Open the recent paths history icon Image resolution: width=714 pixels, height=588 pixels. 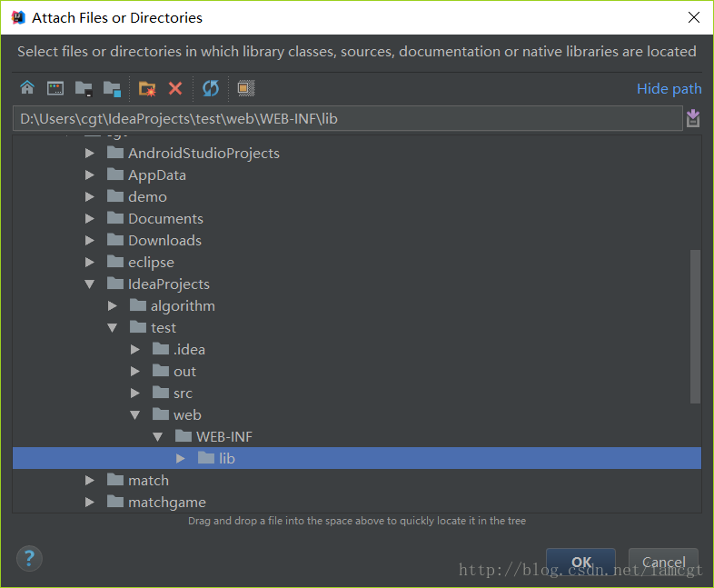pos(693,118)
